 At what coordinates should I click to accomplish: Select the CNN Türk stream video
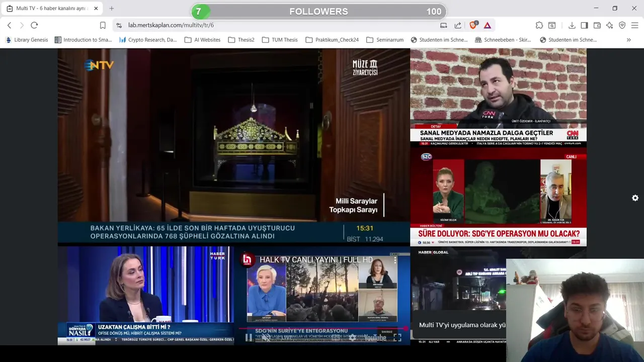click(x=498, y=97)
